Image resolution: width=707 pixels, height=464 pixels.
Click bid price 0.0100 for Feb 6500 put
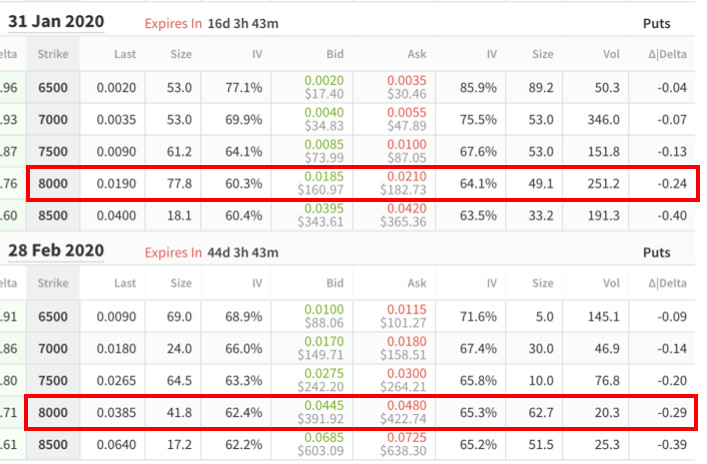(x=324, y=309)
